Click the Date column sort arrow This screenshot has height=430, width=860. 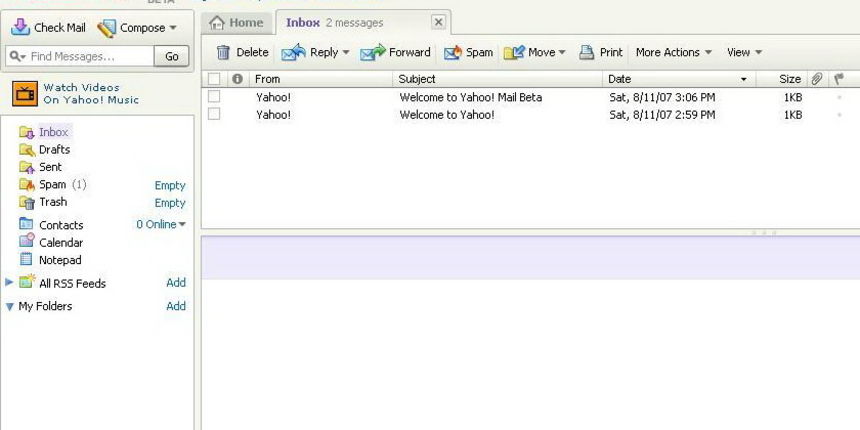click(744, 80)
